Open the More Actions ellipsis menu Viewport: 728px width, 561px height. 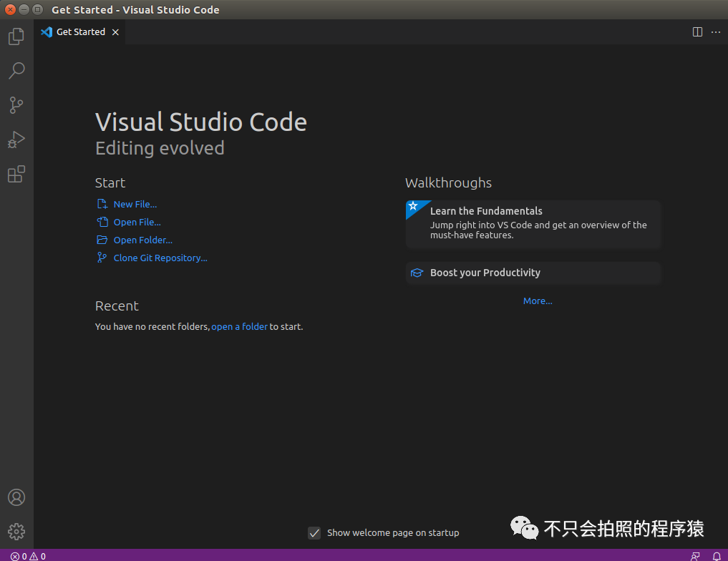point(716,32)
